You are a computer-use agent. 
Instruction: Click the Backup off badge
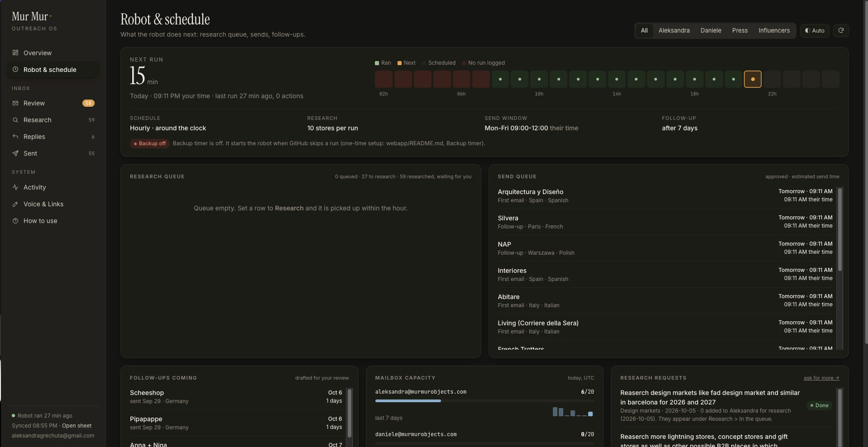pos(149,143)
